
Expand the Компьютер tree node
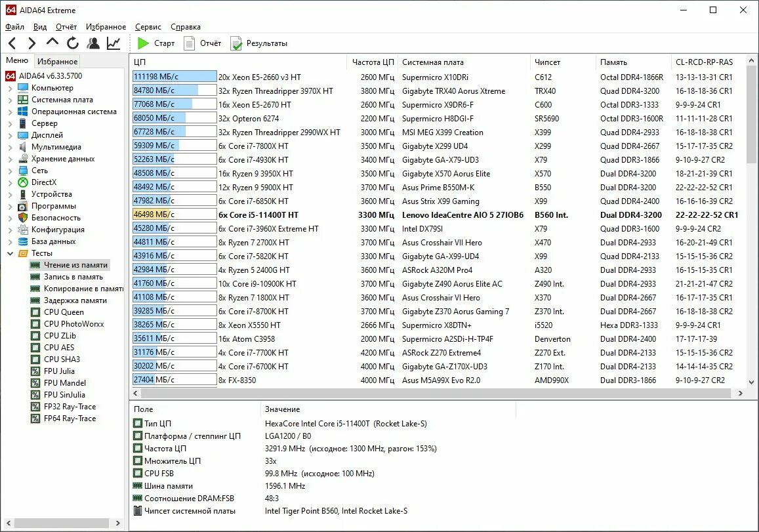(x=10, y=88)
